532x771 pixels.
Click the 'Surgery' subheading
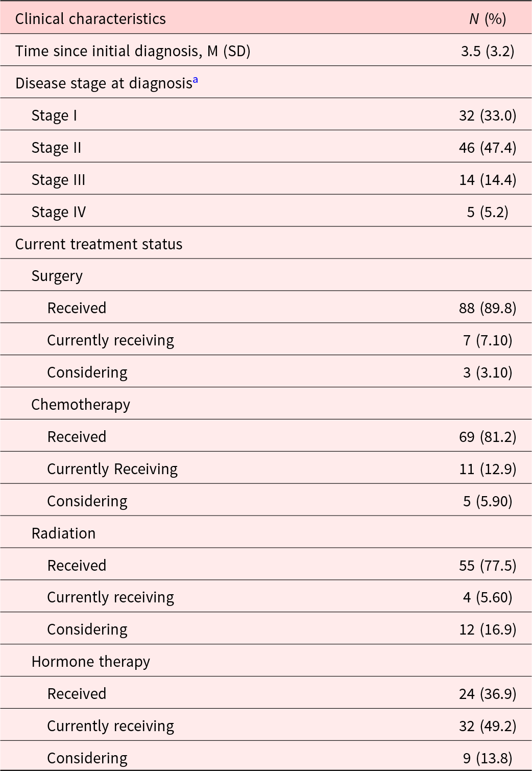[x=57, y=276]
